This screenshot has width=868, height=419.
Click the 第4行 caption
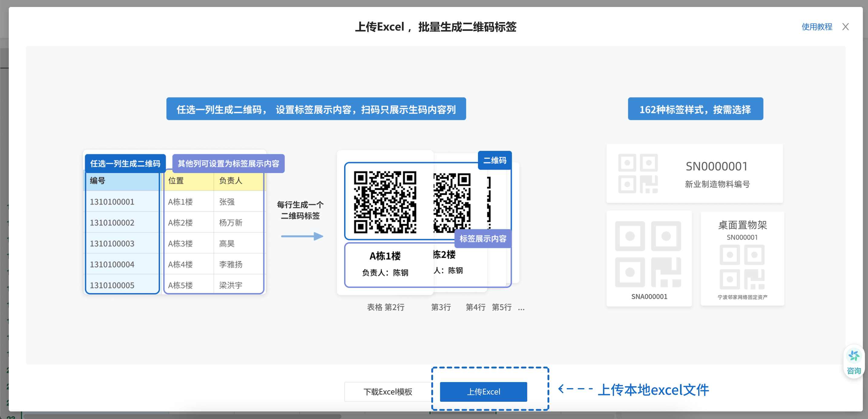475,307
